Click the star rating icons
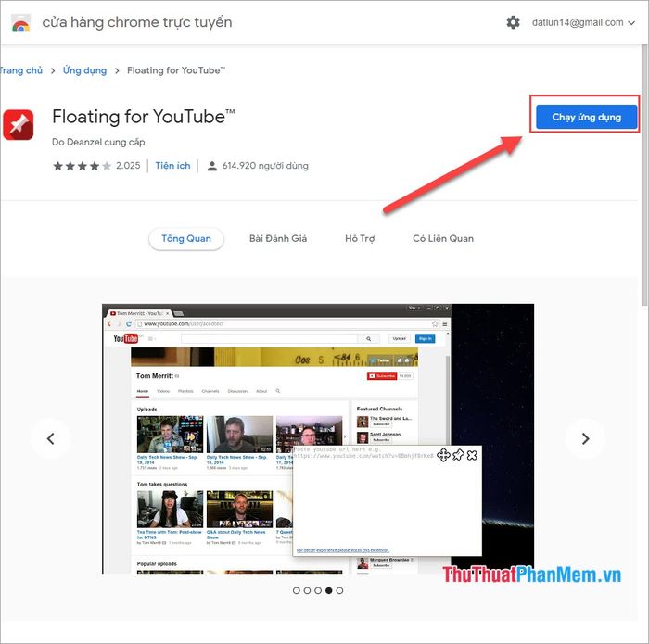 point(82,166)
